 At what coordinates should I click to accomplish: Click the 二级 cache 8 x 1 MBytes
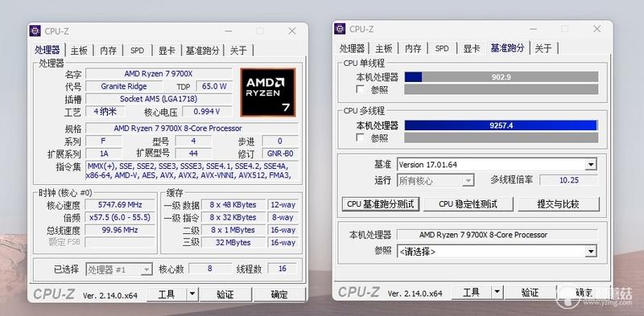[x=233, y=230]
